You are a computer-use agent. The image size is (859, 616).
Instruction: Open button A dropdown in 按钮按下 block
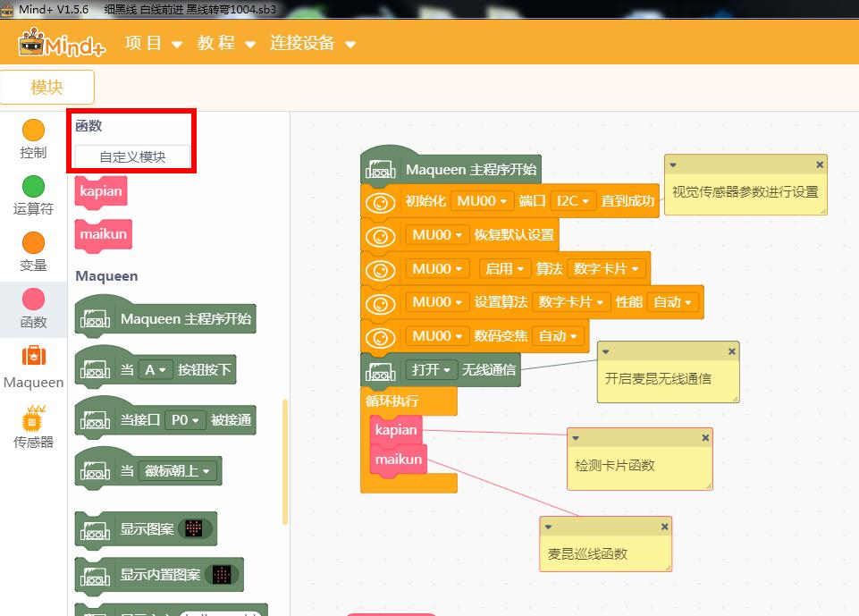[155, 370]
